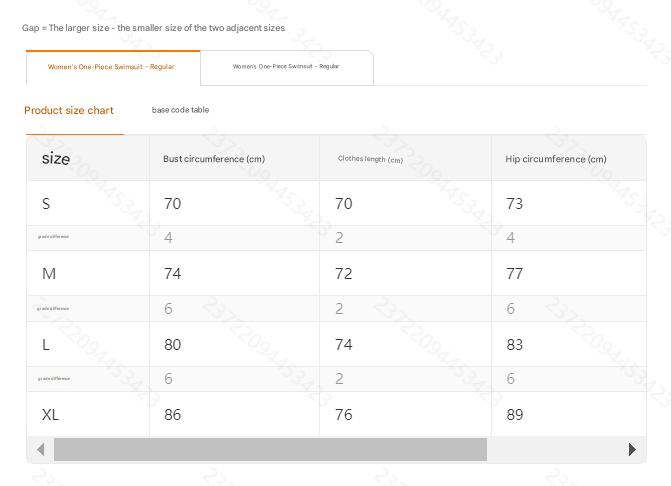Click the grade difference label below S row
The height and width of the screenshot is (486, 671).
pos(53,237)
